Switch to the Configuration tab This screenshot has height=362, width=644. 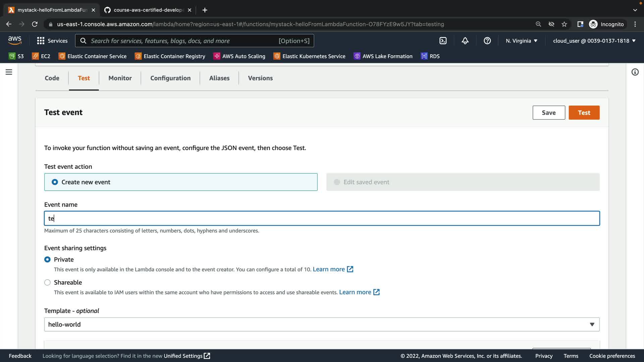(x=170, y=78)
